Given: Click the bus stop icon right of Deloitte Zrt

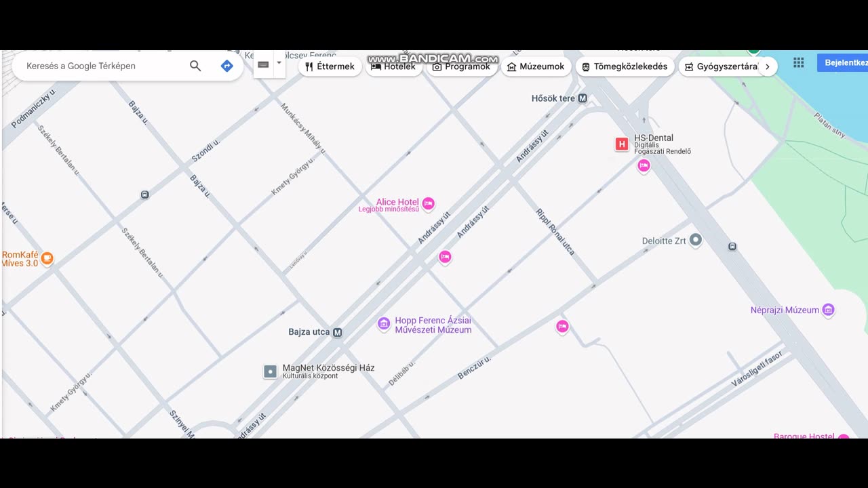Looking at the screenshot, I should point(732,246).
